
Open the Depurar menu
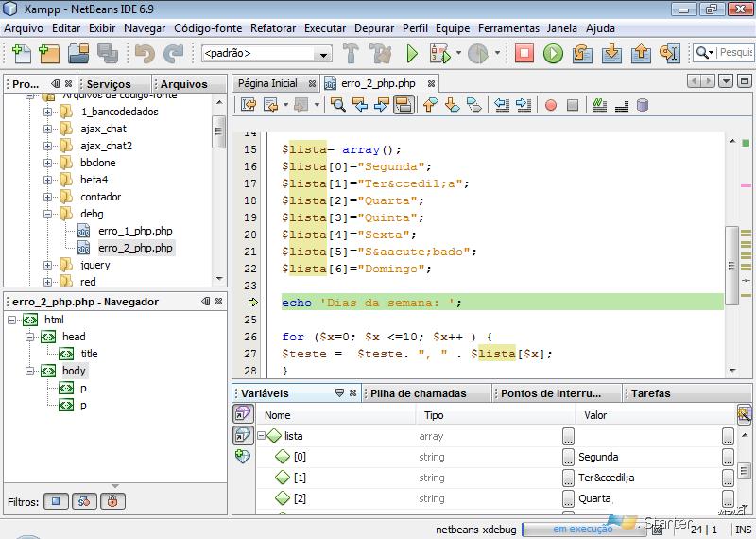[x=374, y=28]
